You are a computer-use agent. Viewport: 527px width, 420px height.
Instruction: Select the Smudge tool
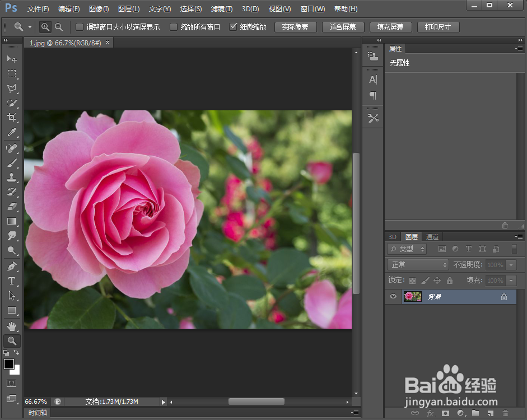pyautogui.click(x=12, y=236)
